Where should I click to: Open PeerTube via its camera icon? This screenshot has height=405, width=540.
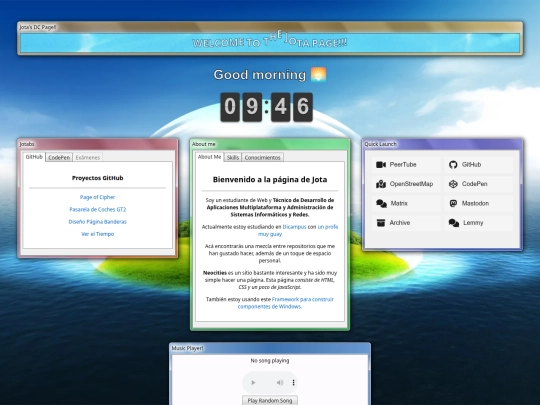[x=381, y=165]
